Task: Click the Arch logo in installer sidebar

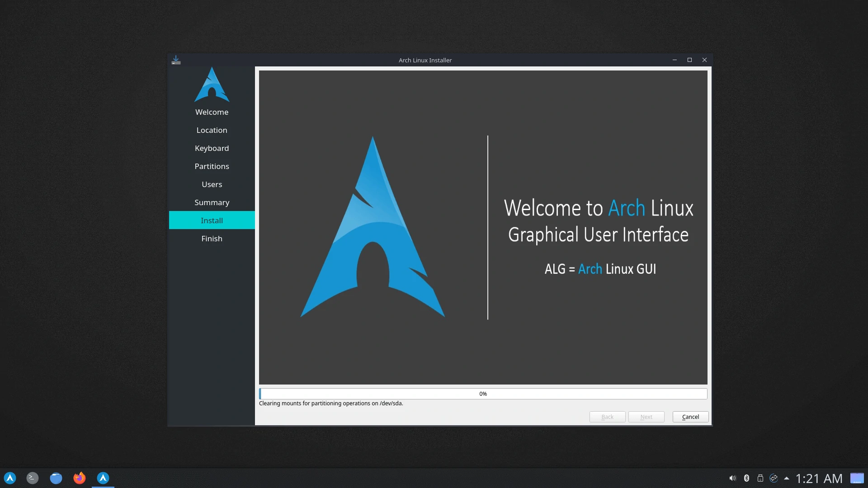Action: click(x=212, y=85)
